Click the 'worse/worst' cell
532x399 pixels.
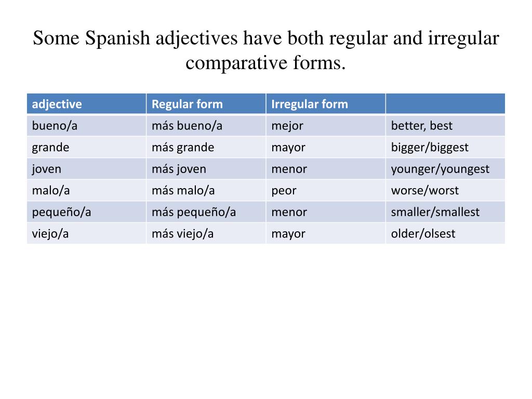point(445,190)
